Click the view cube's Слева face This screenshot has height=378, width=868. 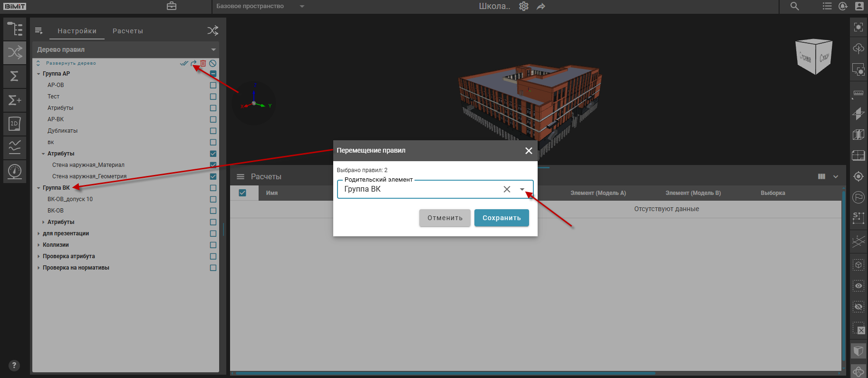(x=805, y=58)
